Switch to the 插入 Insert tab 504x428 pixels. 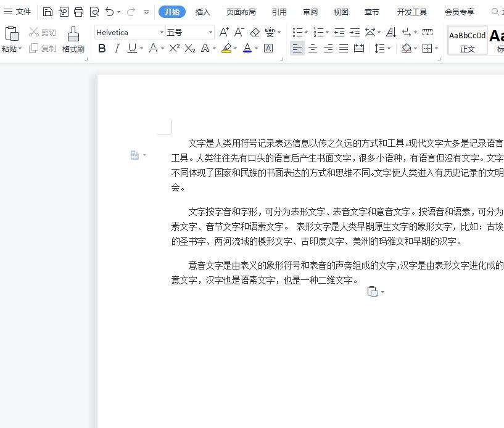click(x=202, y=12)
